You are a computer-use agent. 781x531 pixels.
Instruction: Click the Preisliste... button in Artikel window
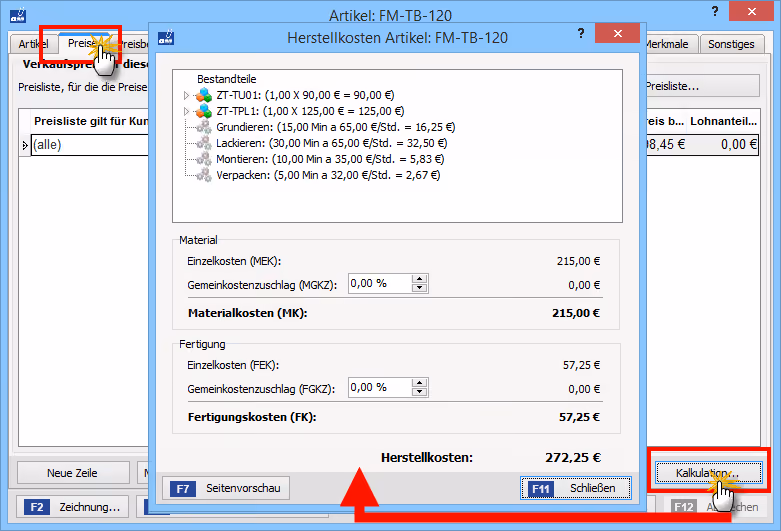[703, 86]
